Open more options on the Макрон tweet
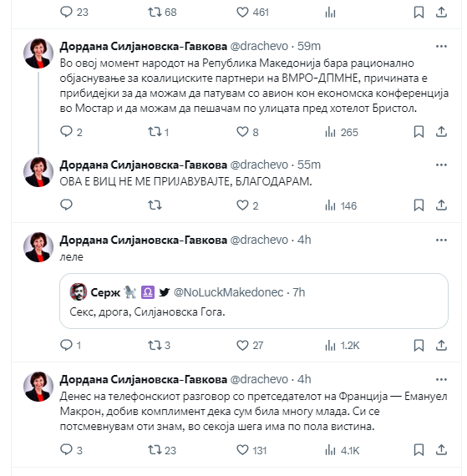Viewport: 467px width, 476px height. tap(441, 379)
